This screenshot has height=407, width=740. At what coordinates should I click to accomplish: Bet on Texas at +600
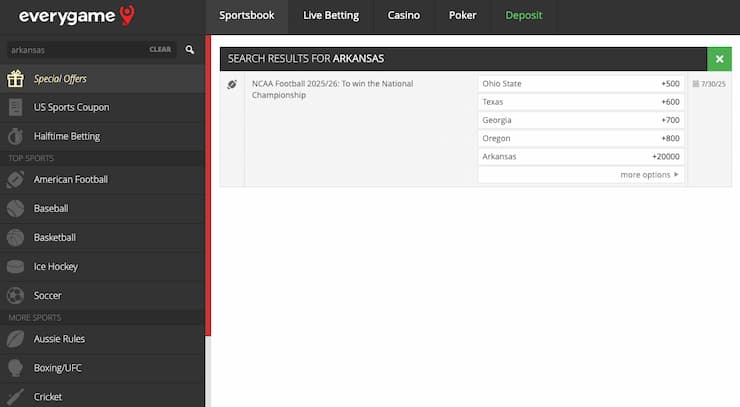click(581, 102)
